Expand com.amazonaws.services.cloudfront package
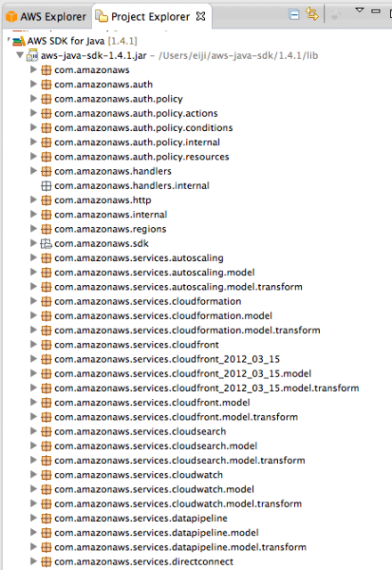This screenshot has height=570, width=392. coord(34,345)
